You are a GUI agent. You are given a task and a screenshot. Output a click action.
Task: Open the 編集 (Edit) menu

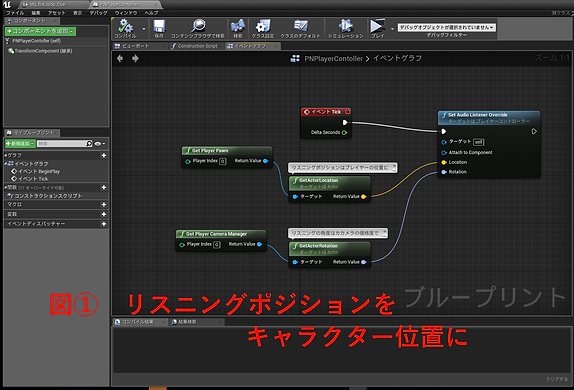pos(36,13)
